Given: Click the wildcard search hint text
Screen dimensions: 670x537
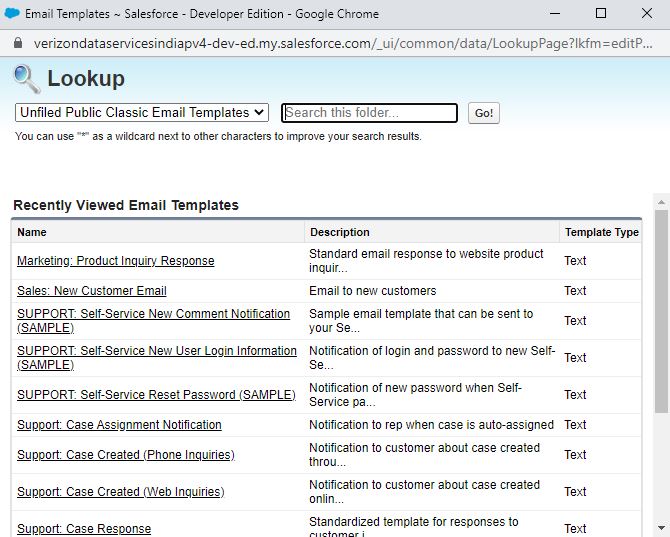Looking at the screenshot, I should pyautogui.click(x=218, y=136).
